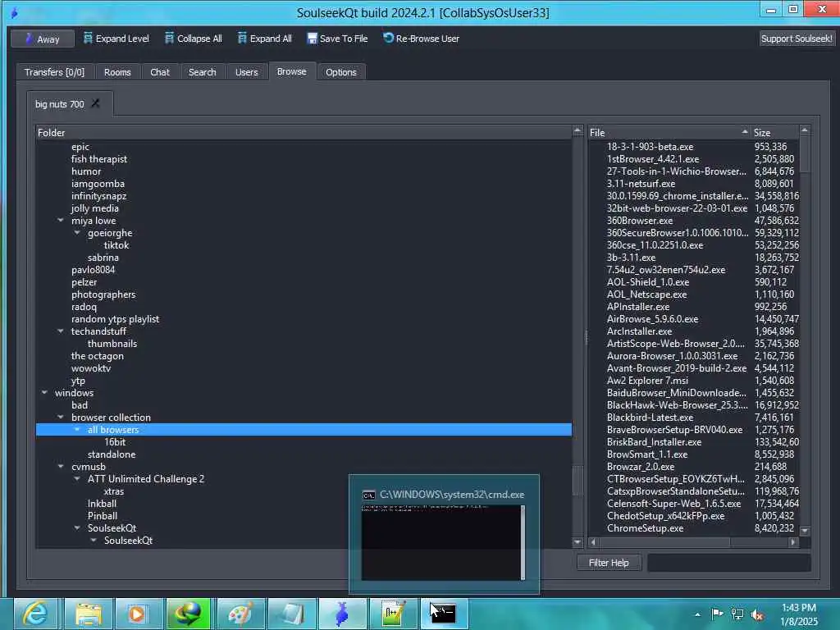Close the big nuts 700 browse tab
The height and width of the screenshot is (630, 840).
click(96, 103)
